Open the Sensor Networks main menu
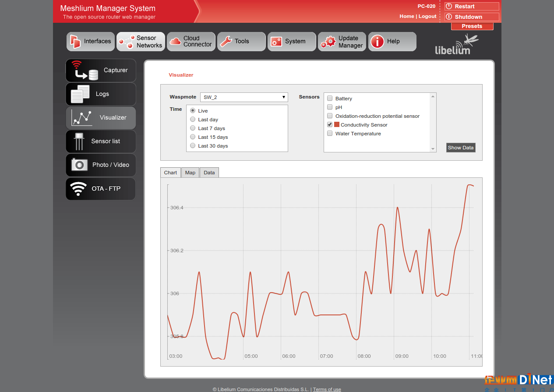 [x=141, y=42]
